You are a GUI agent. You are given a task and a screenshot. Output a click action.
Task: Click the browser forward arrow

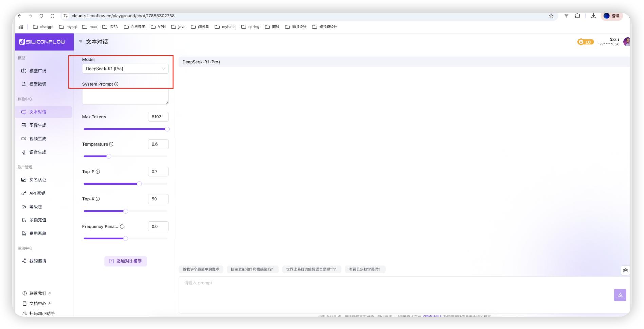(x=31, y=16)
